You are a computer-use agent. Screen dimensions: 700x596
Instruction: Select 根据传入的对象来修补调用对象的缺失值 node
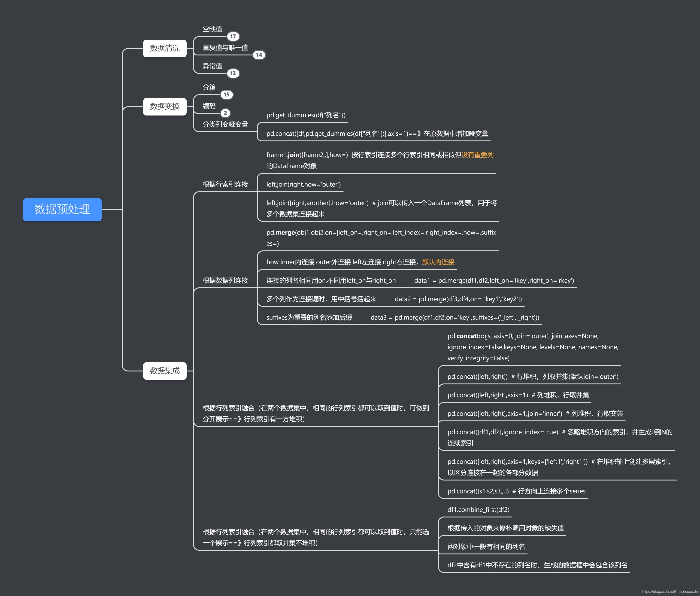[505, 528]
